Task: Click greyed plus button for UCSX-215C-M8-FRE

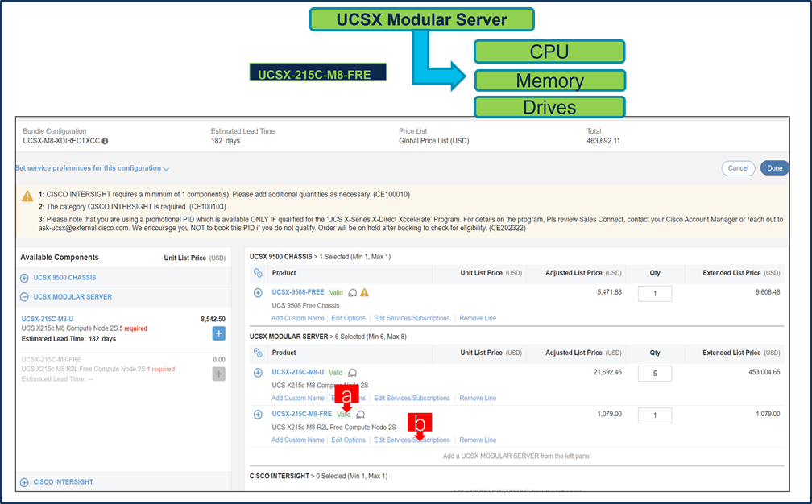Action: [218, 374]
